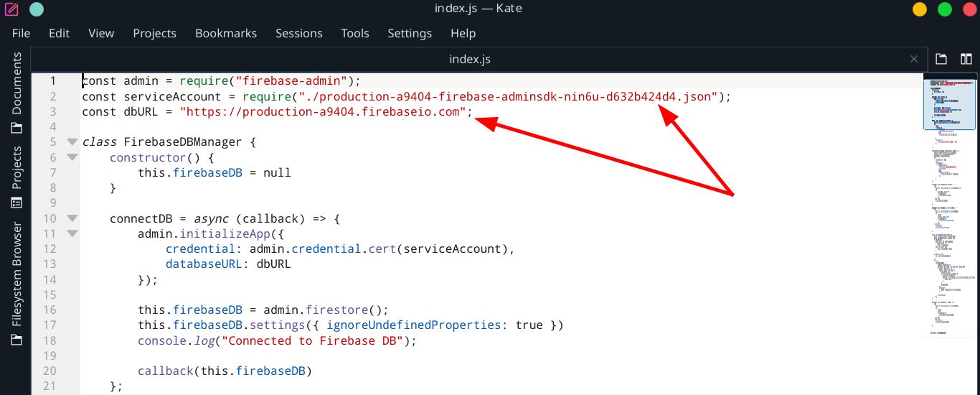The width and height of the screenshot is (980, 395).
Task: Collapse the connectDB fold marker on line 10
Action: coord(72,218)
